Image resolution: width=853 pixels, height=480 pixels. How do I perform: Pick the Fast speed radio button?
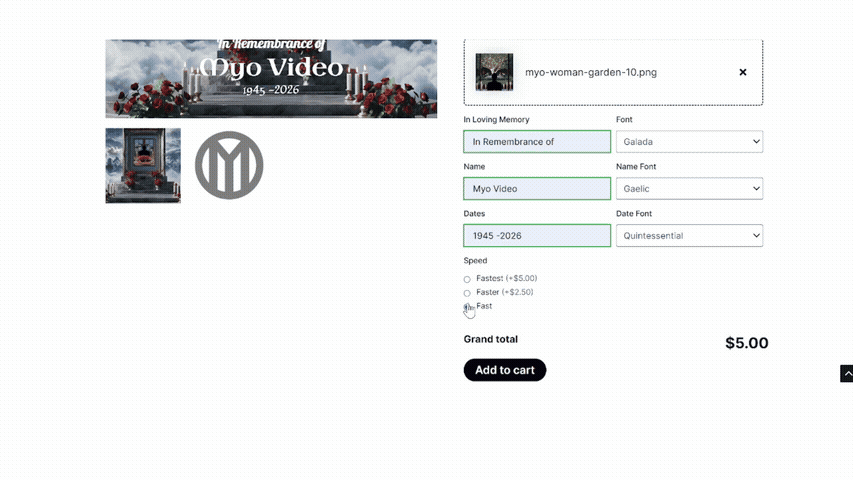(467, 307)
